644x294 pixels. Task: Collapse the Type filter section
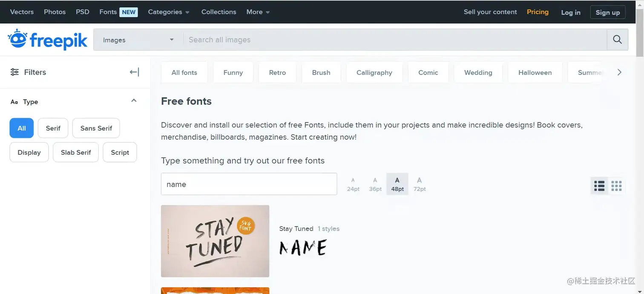click(x=134, y=101)
